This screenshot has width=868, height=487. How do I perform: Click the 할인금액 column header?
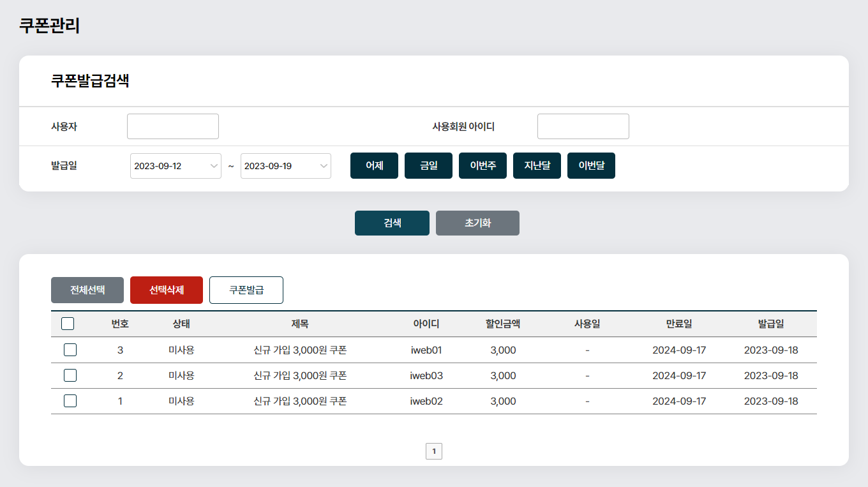[503, 324]
